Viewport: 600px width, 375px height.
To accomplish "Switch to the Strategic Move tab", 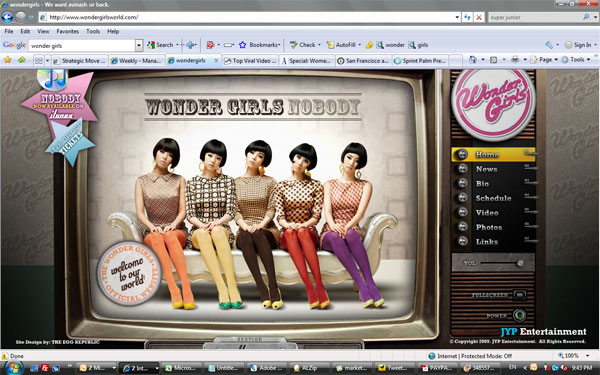I will pos(80,61).
